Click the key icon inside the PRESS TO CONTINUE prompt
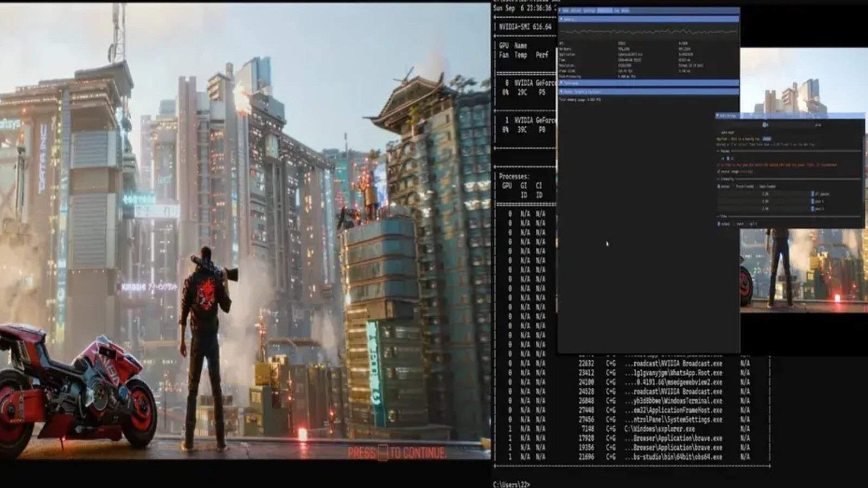Screen dimensions: 868x488 [383, 453]
